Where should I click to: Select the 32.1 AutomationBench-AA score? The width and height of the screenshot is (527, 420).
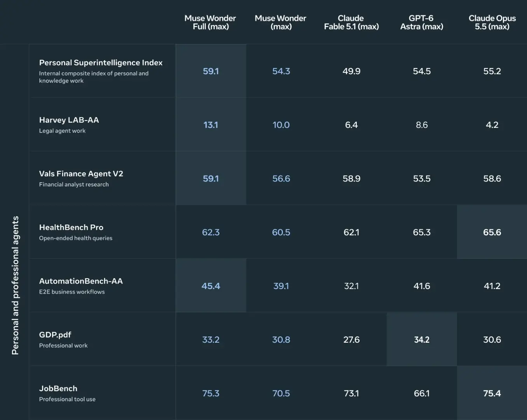click(x=351, y=286)
